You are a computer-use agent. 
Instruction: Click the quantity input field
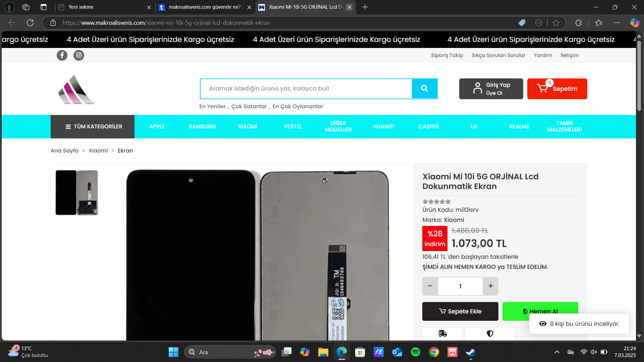[460, 286]
